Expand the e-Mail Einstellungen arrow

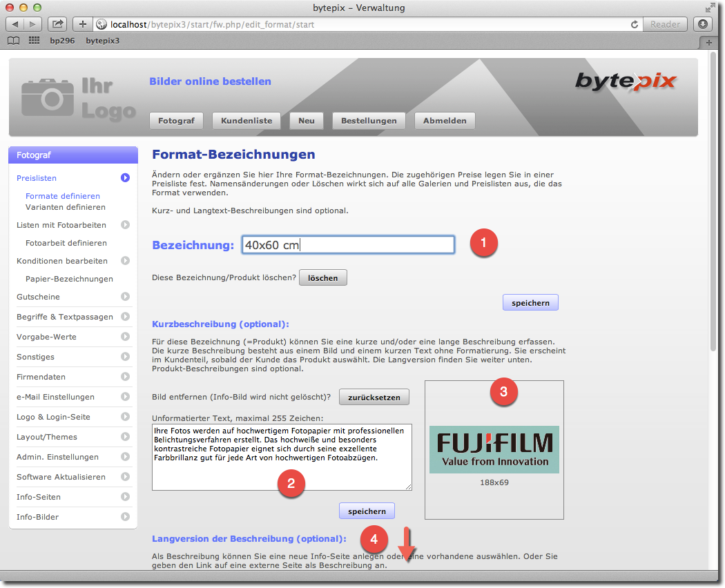[125, 397]
